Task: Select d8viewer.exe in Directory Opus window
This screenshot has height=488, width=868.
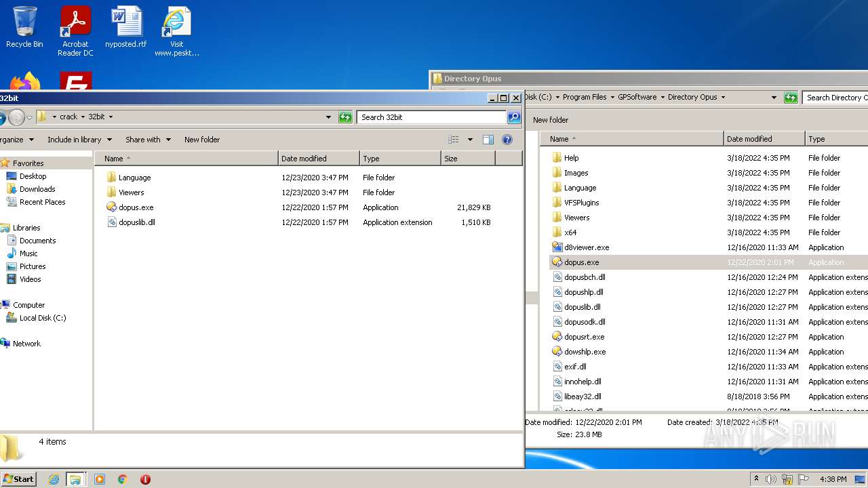Action: (587, 247)
